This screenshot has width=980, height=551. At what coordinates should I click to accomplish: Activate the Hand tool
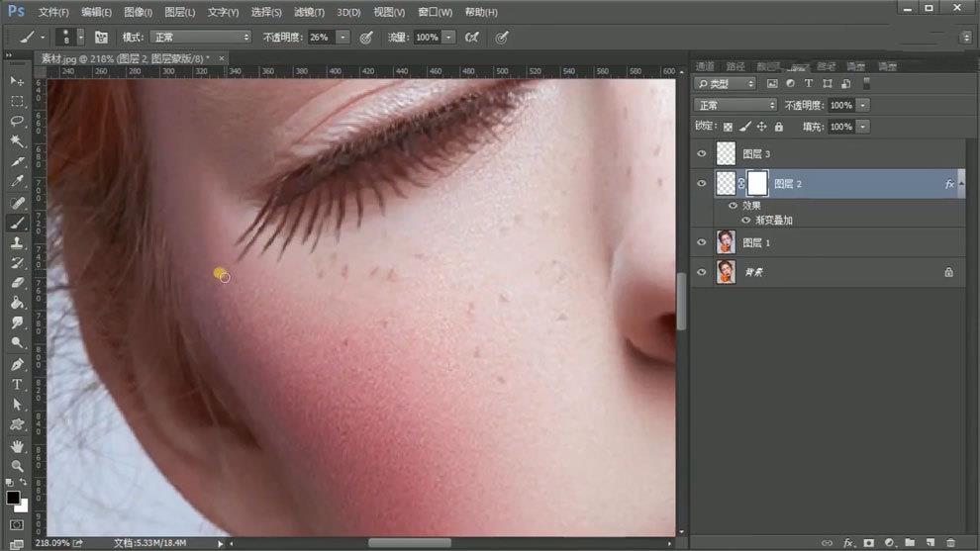point(17,445)
